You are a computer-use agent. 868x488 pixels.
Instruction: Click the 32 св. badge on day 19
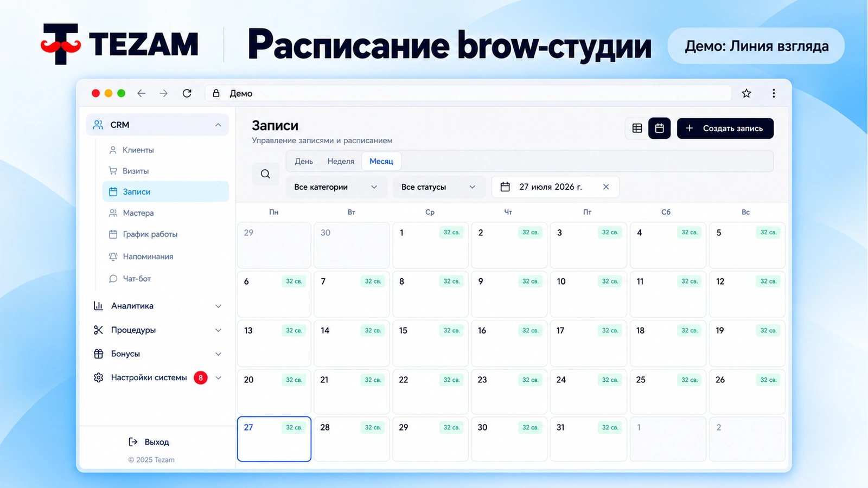[x=768, y=331]
